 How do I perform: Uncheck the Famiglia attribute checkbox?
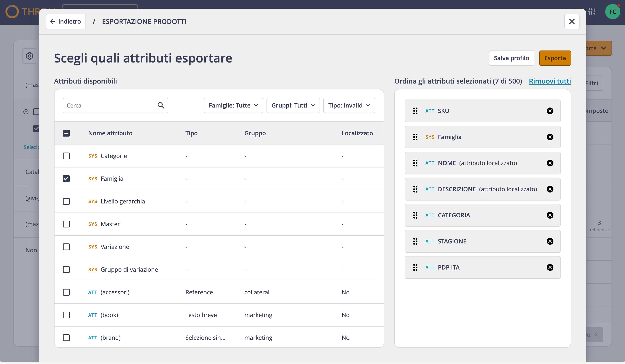click(x=66, y=179)
